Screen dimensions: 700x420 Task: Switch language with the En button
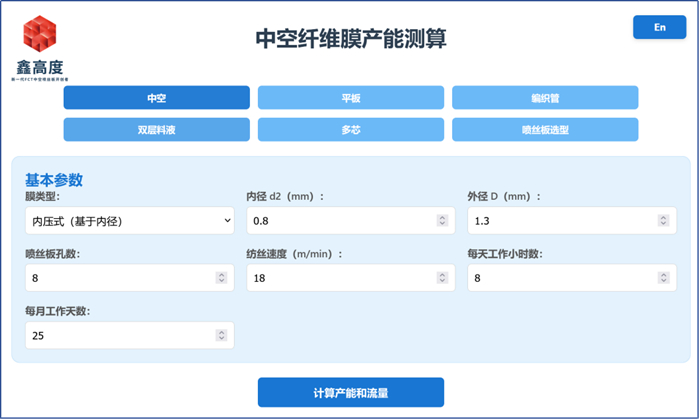pyautogui.click(x=659, y=27)
